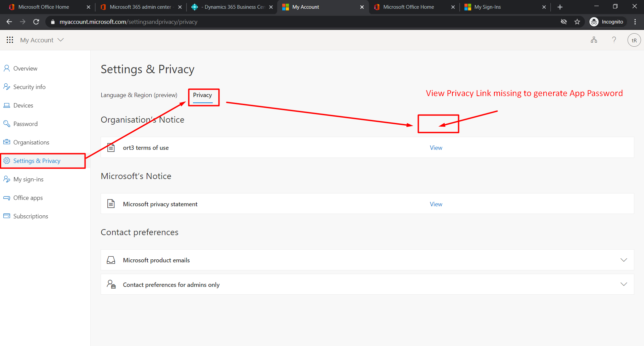The image size is (644, 346).
Task: Click the third-party cookies blocked eye icon
Action: pos(564,22)
